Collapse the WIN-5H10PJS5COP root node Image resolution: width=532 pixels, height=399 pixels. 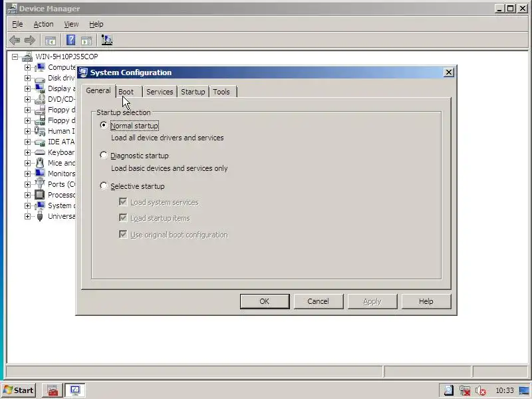tap(15, 57)
